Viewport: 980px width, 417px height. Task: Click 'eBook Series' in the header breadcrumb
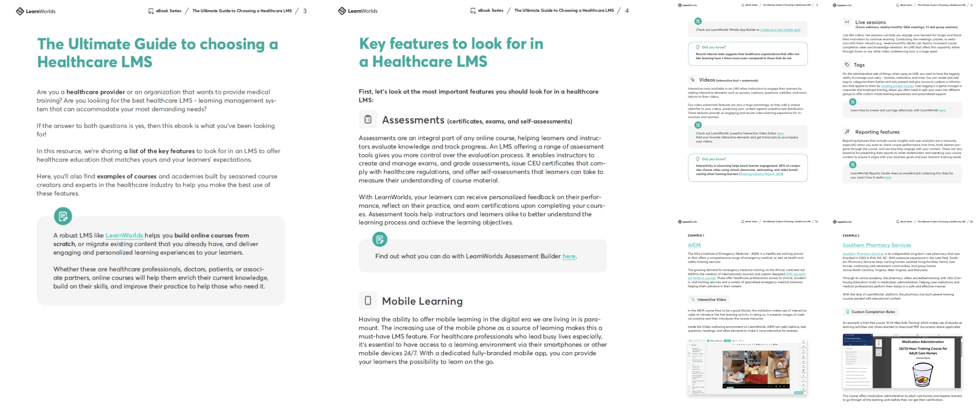(x=168, y=11)
